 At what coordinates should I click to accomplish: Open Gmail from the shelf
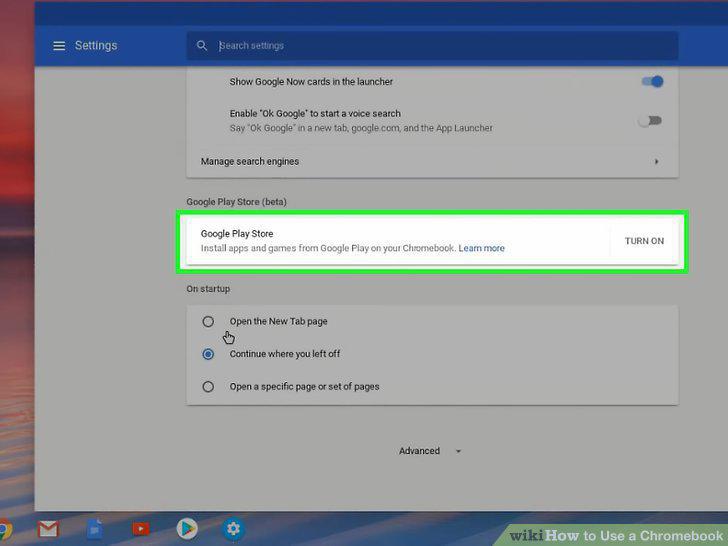[x=48, y=529]
